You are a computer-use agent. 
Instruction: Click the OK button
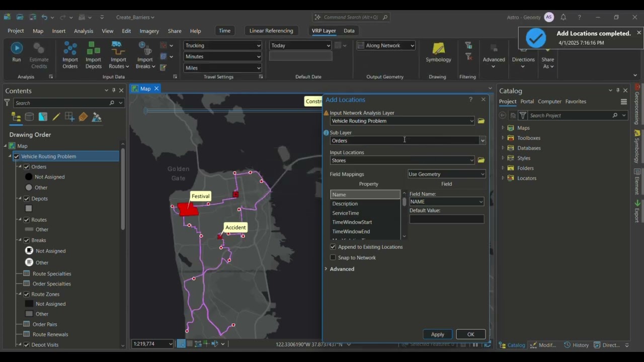(470, 334)
